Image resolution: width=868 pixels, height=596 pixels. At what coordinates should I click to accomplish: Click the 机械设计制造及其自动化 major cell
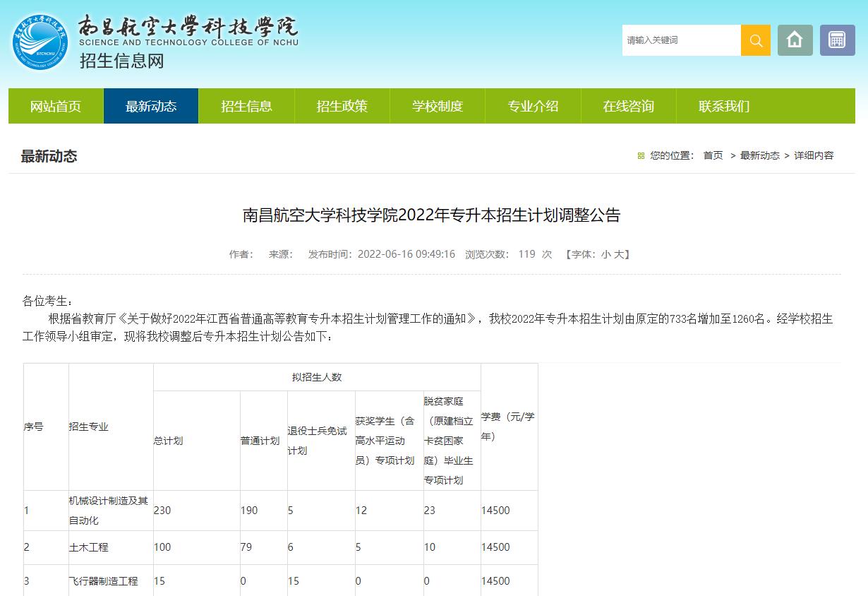(111, 511)
